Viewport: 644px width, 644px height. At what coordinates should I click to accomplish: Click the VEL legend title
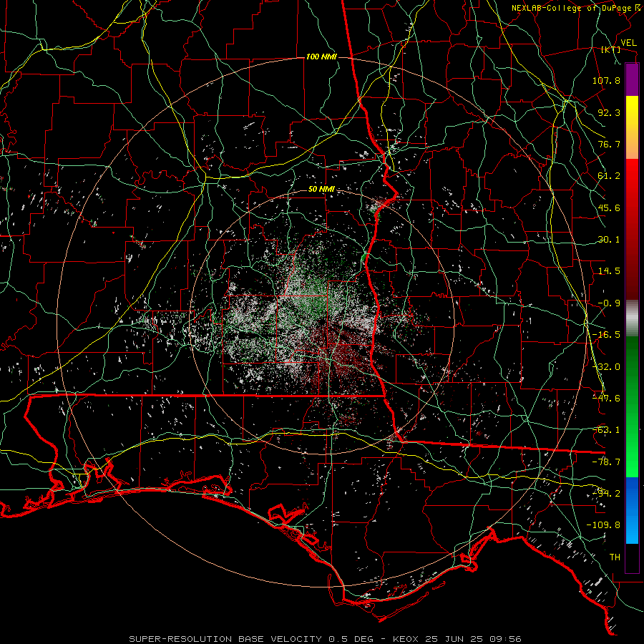[629, 43]
